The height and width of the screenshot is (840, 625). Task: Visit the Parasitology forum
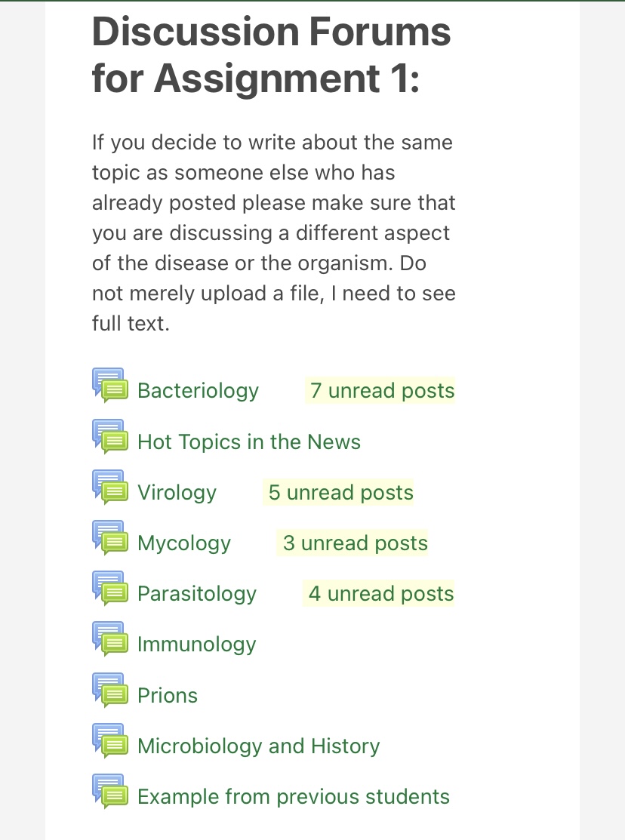tap(197, 594)
